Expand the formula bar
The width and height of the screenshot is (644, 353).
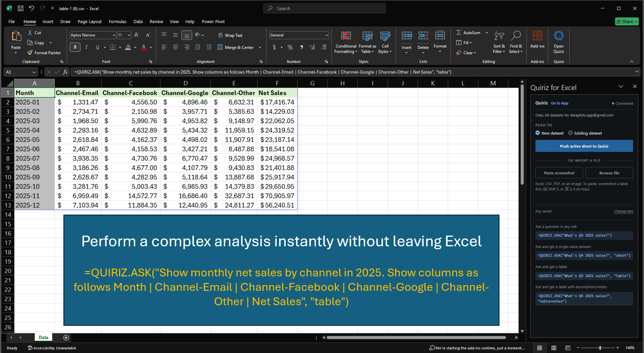pyautogui.click(x=637, y=72)
